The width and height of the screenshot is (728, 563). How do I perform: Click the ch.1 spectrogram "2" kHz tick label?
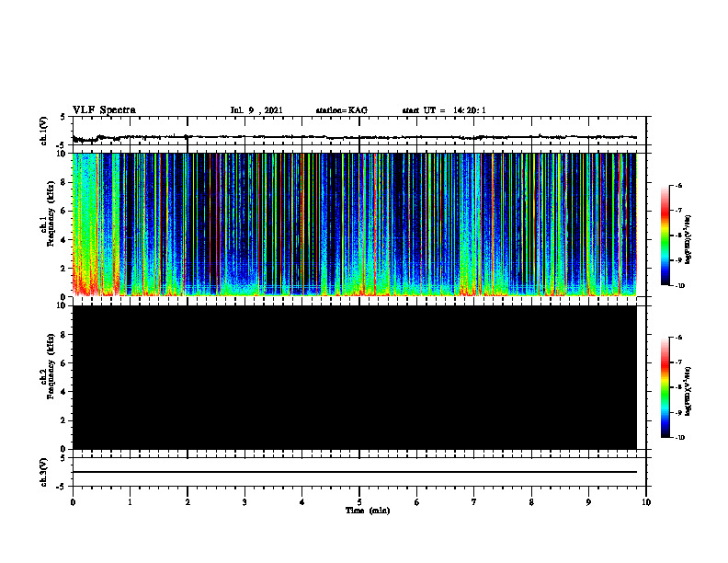[x=65, y=269]
